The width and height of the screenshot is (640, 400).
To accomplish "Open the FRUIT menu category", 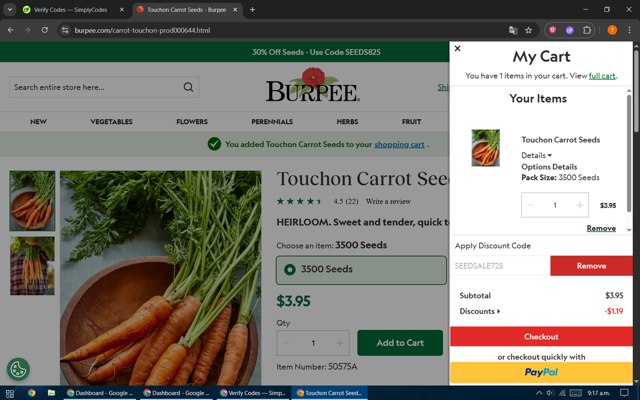I will pos(411,122).
